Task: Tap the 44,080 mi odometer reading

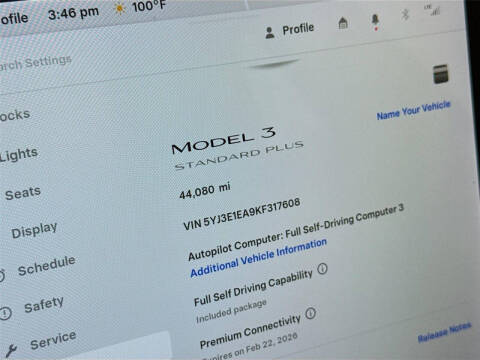Action: (x=205, y=191)
